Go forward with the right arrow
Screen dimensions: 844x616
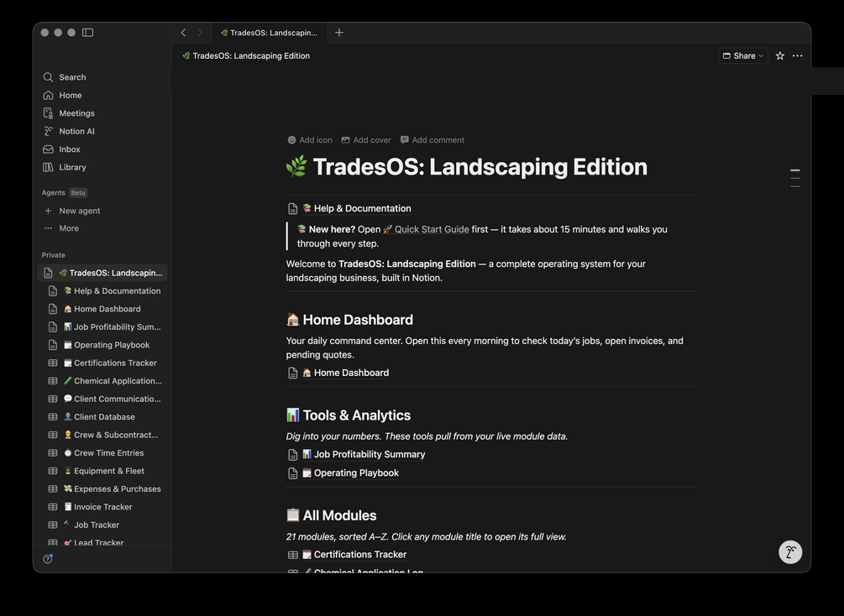click(x=200, y=32)
